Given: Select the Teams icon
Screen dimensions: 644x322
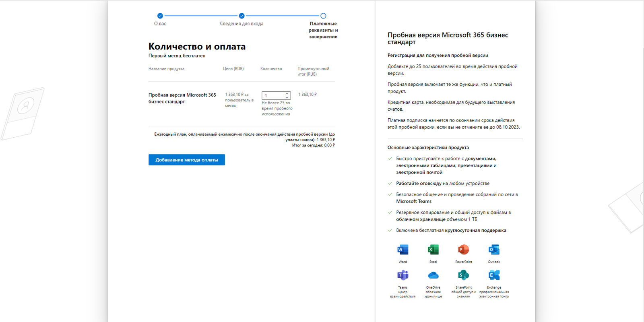Looking at the screenshot, I should [x=402, y=275].
